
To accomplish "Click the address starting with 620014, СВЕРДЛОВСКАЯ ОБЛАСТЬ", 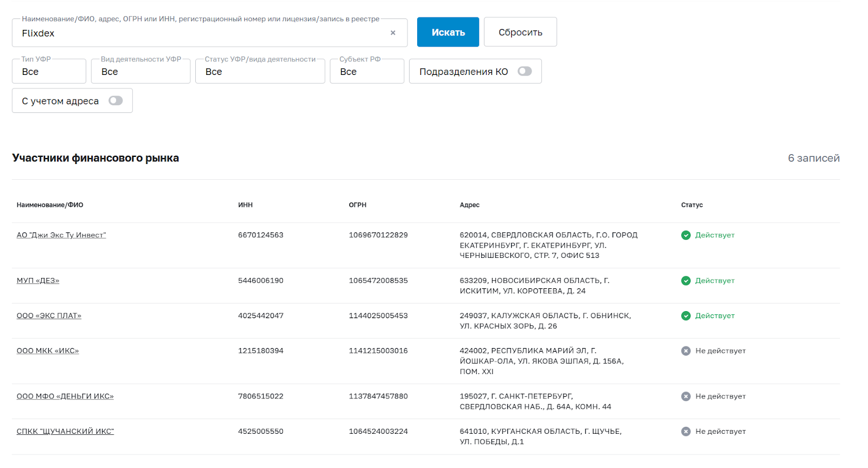I will [x=548, y=245].
